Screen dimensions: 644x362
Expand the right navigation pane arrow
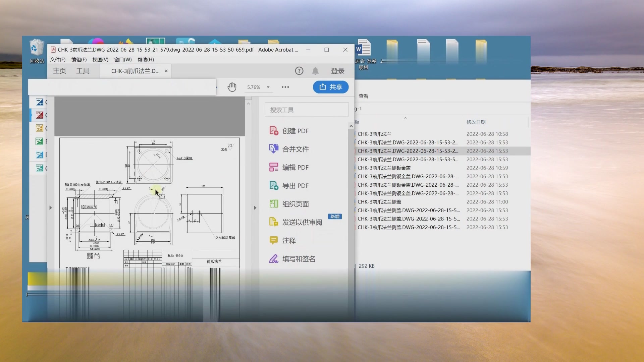tap(255, 207)
